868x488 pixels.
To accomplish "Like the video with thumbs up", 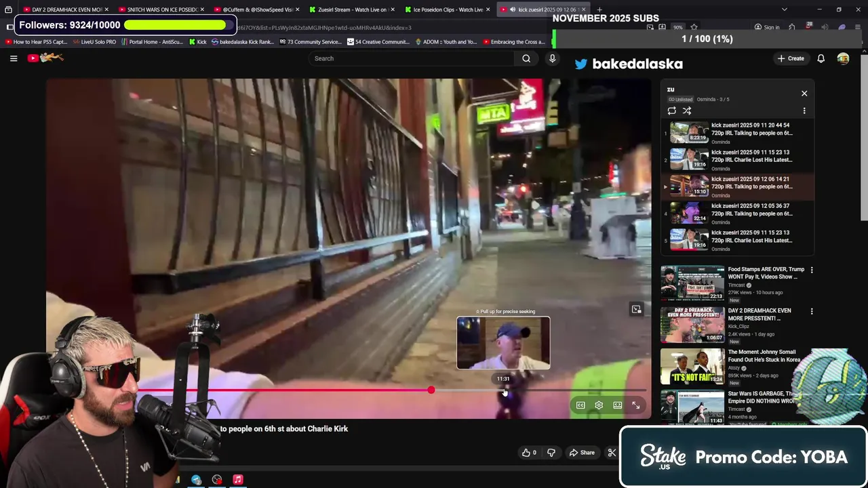I will (x=529, y=453).
